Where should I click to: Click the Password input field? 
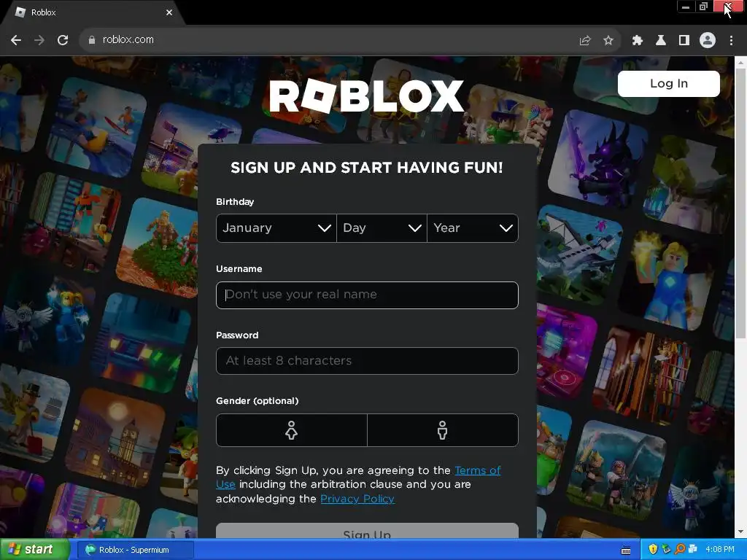(x=368, y=361)
